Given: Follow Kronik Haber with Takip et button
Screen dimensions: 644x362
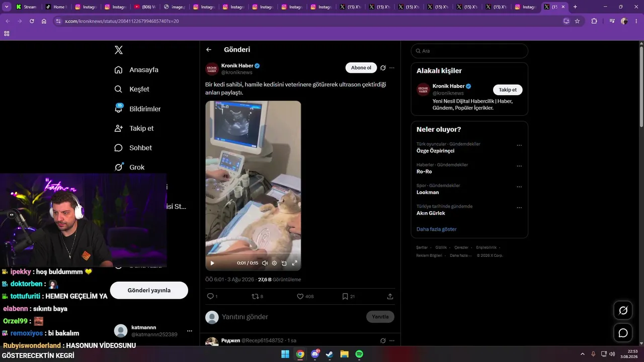Looking at the screenshot, I should [x=508, y=89].
